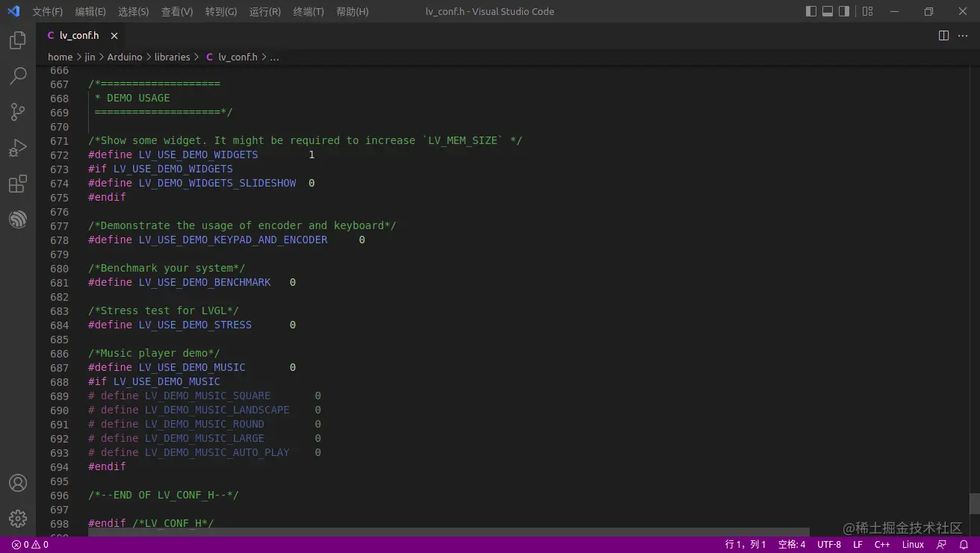Click LV_DEMO_MUSIC_LARGE on line 692
980x553 pixels.
tap(205, 438)
